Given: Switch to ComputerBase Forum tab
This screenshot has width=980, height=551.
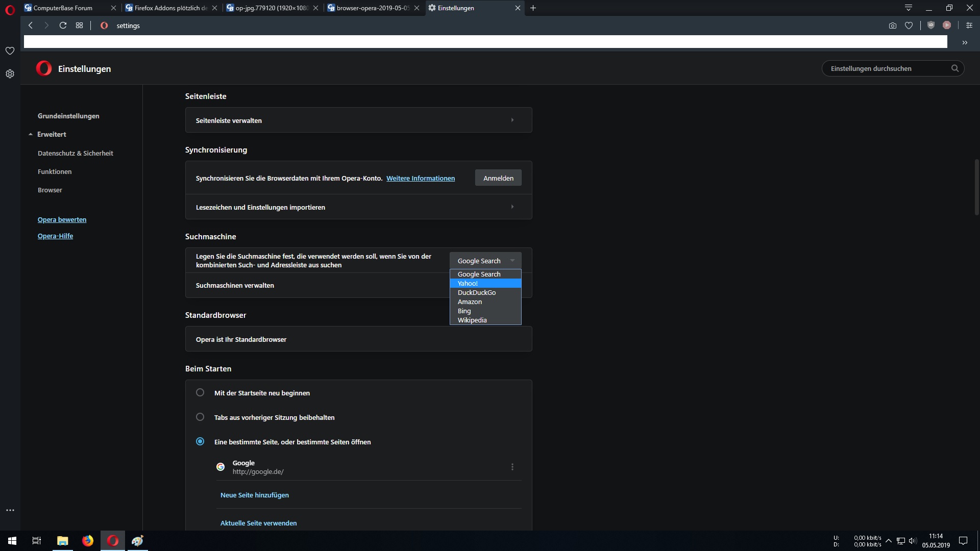Looking at the screenshot, I should [63, 8].
